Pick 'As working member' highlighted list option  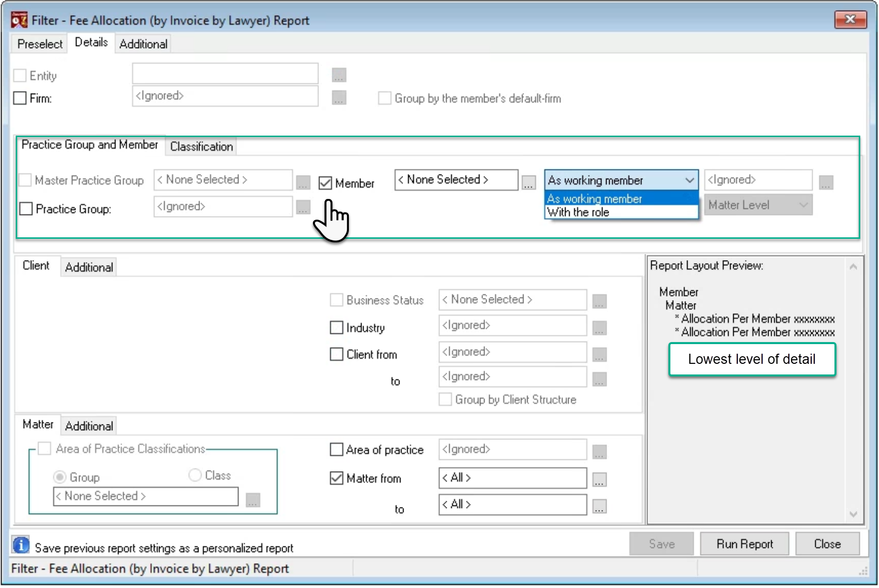pyautogui.click(x=621, y=199)
